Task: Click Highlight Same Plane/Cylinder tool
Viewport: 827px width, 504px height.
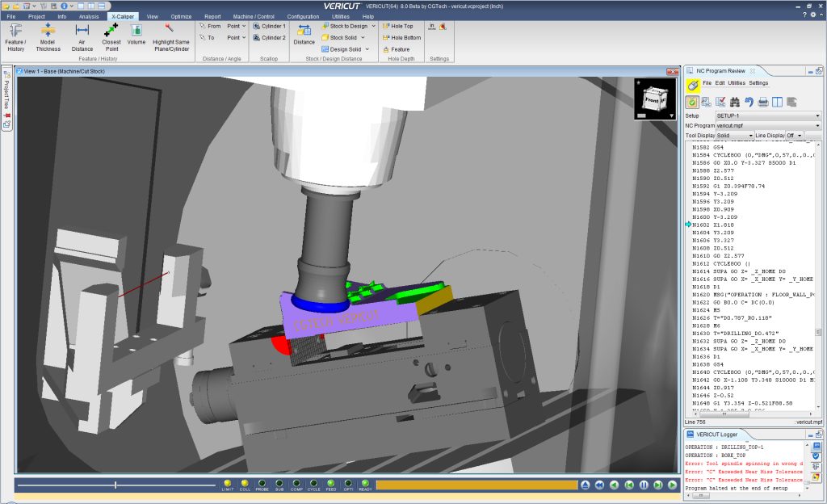Action: [170, 36]
